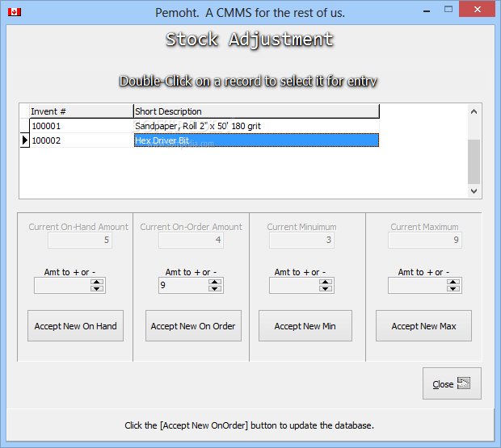Increase the On-Order adjustment amount spinner

(x=215, y=282)
